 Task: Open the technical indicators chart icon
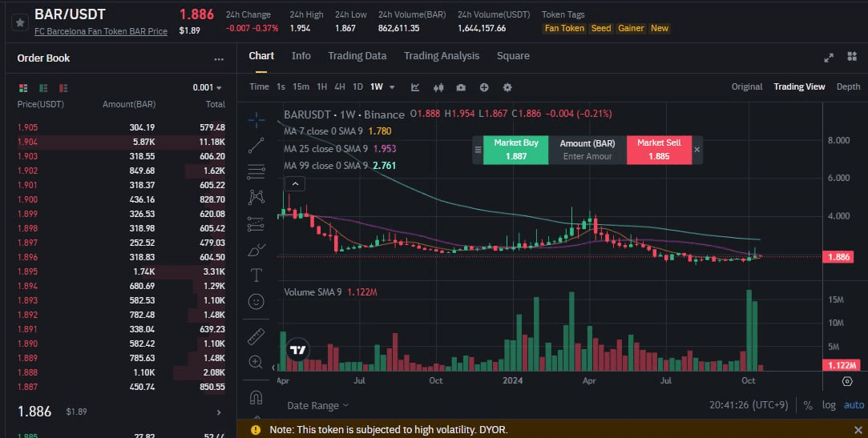415,86
